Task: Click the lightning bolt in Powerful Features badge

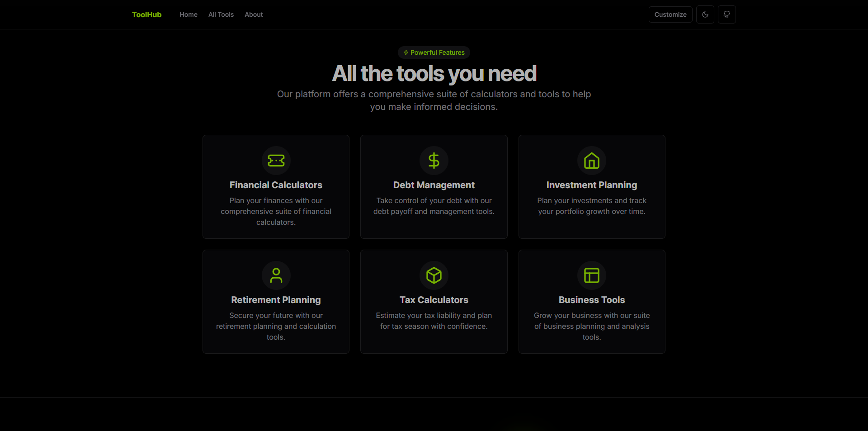Action: (x=406, y=52)
